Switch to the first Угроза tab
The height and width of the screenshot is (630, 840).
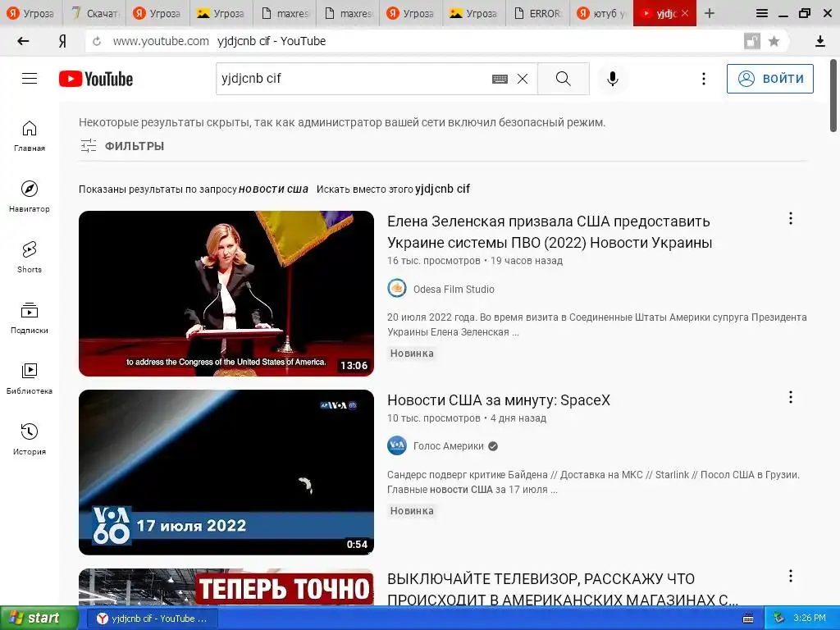coord(31,13)
